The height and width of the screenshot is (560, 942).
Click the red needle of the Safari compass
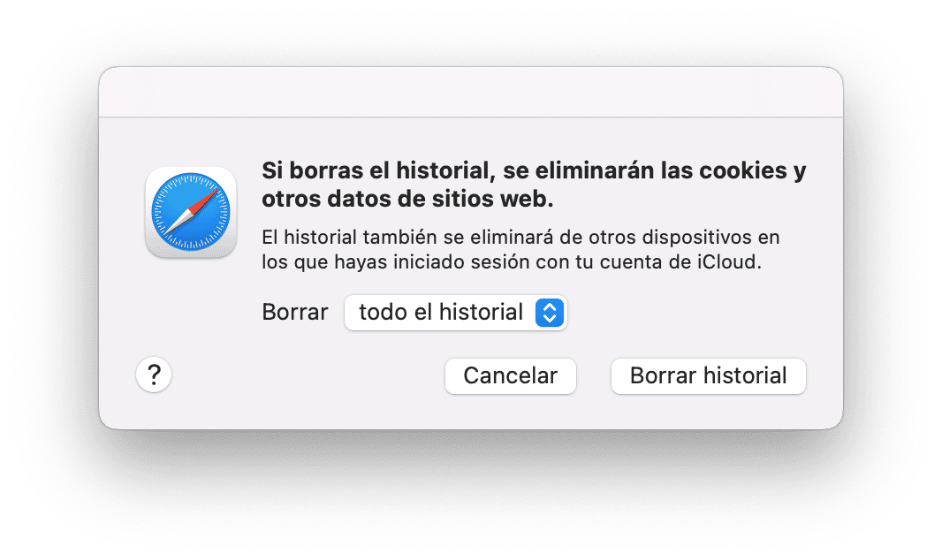pos(202,201)
